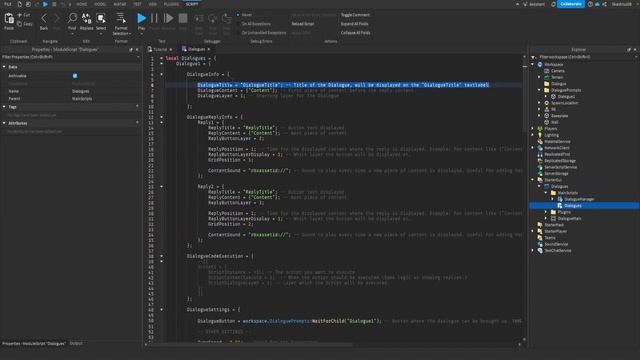Click the Share icon in top right
This screenshot has width=640, height=360.
(x=604, y=4)
